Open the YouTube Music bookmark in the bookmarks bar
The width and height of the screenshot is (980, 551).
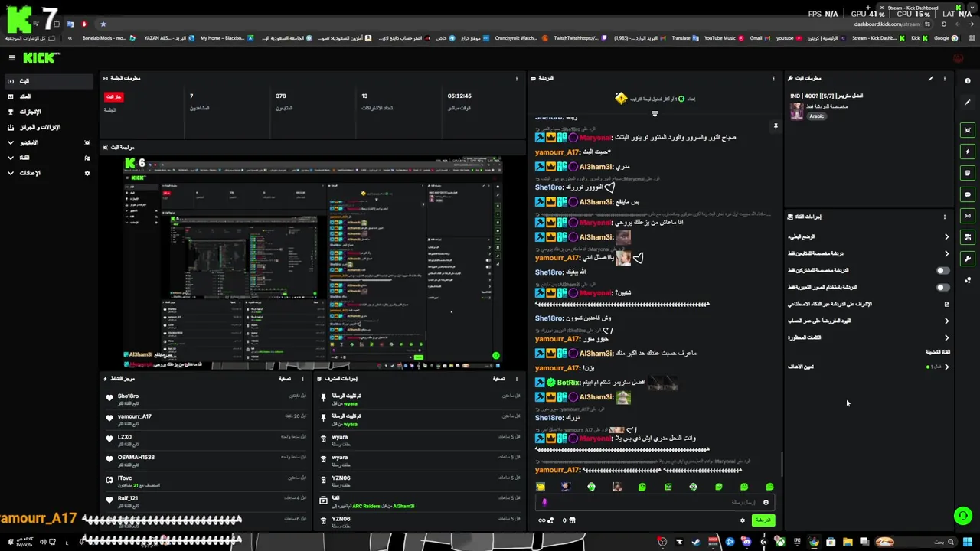coord(724,37)
